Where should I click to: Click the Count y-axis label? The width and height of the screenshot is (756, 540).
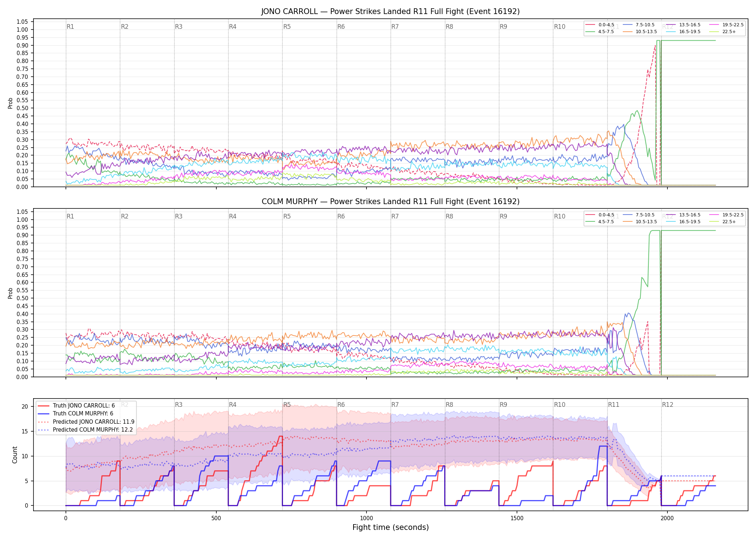(x=15, y=455)
